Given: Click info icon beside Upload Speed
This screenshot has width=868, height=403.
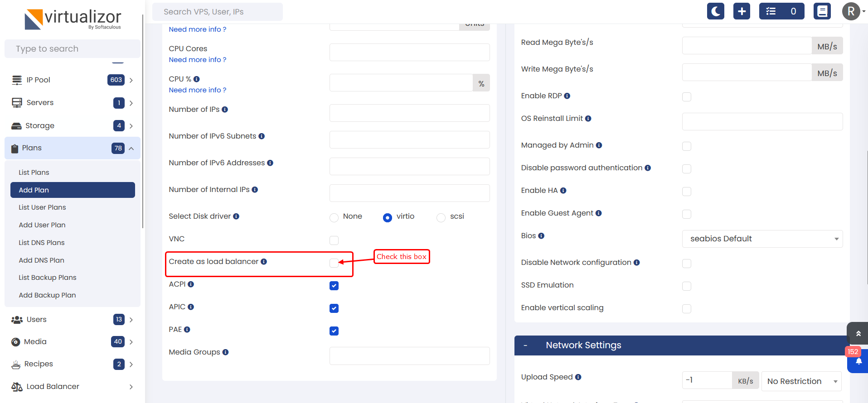Looking at the screenshot, I should (578, 377).
